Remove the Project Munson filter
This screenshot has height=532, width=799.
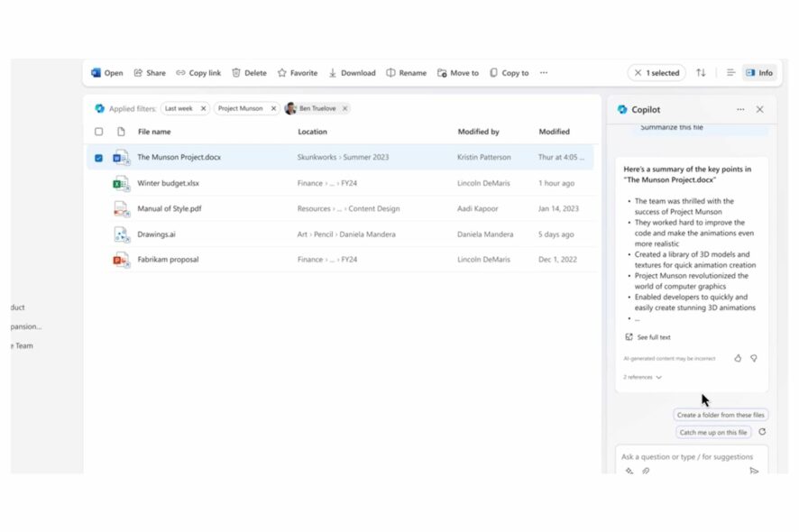(x=273, y=108)
